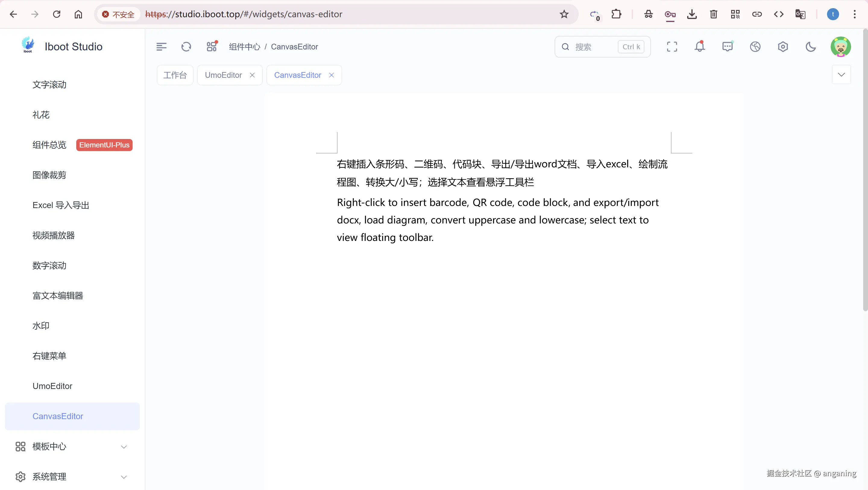
Task: Bookmark this page with star icon
Action: [564, 14]
